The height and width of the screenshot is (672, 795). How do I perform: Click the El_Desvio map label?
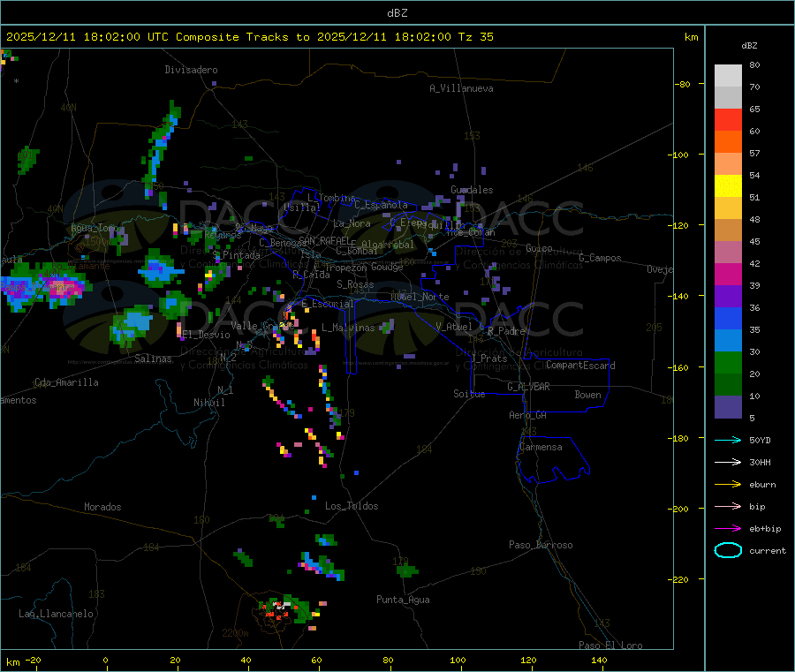pyautogui.click(x=206, y=335)
